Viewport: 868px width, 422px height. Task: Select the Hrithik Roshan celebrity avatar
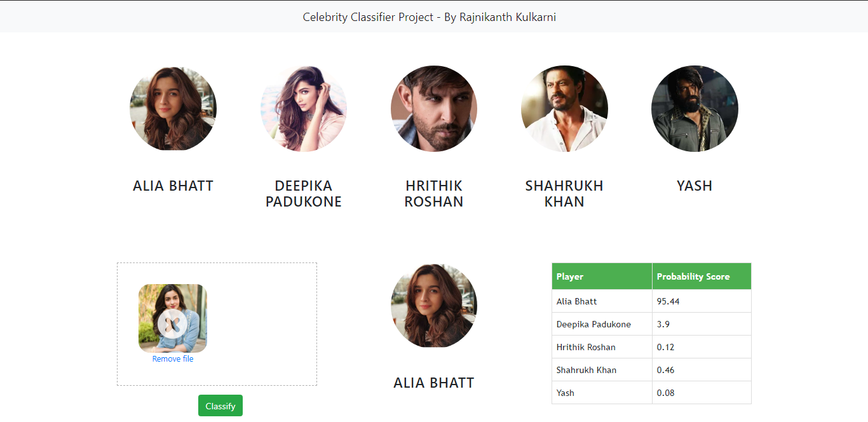point(434,108)
